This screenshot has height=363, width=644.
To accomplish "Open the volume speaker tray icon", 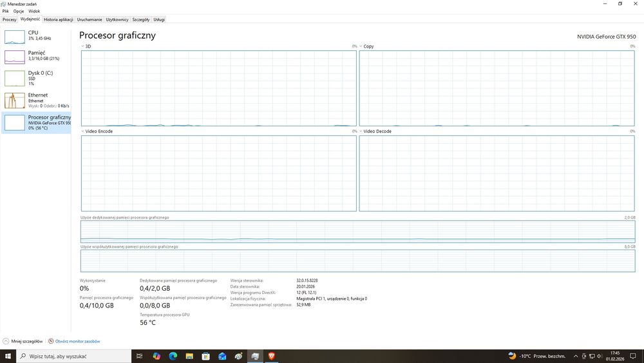I will (599, 356).
